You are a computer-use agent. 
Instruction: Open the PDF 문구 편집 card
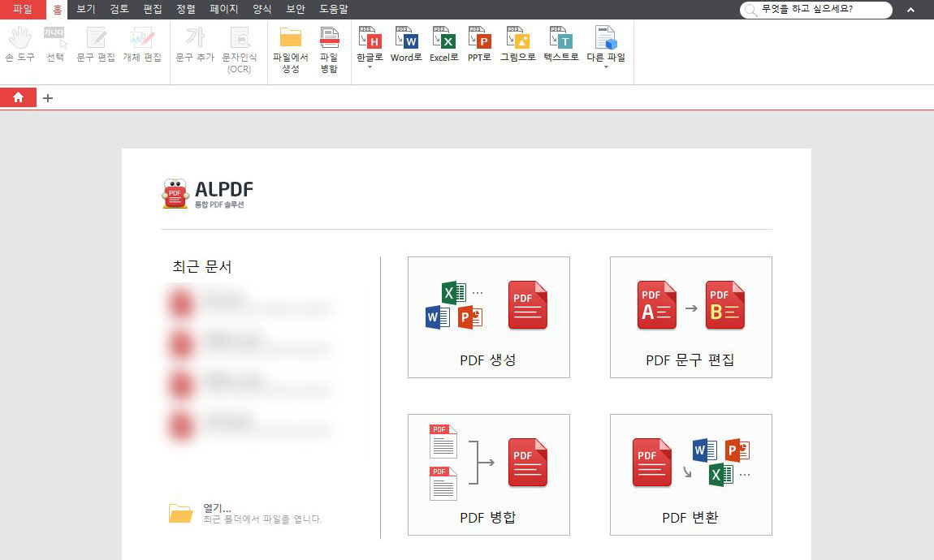tap(691, 317)
